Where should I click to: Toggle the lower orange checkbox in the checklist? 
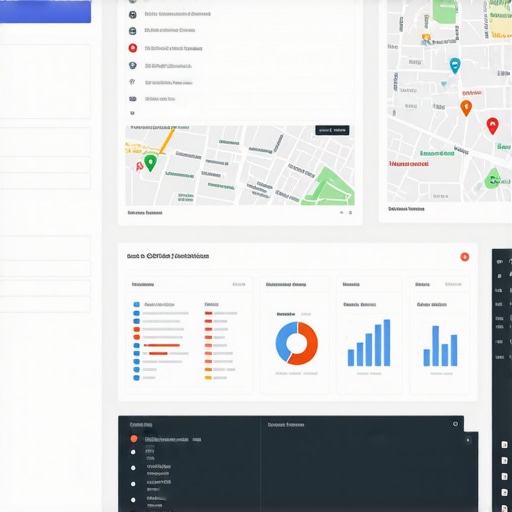coord(136,337)
